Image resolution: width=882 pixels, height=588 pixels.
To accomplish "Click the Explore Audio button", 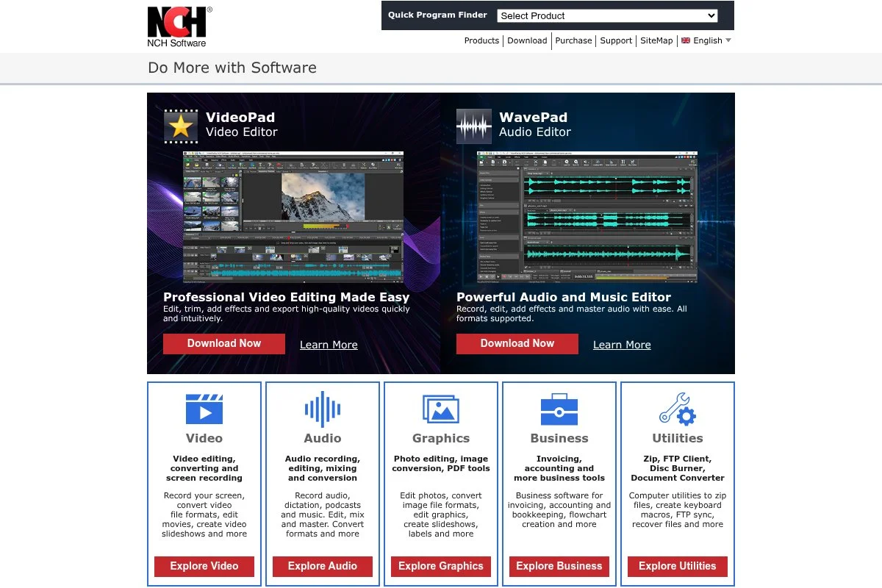I will pos(323,566).
